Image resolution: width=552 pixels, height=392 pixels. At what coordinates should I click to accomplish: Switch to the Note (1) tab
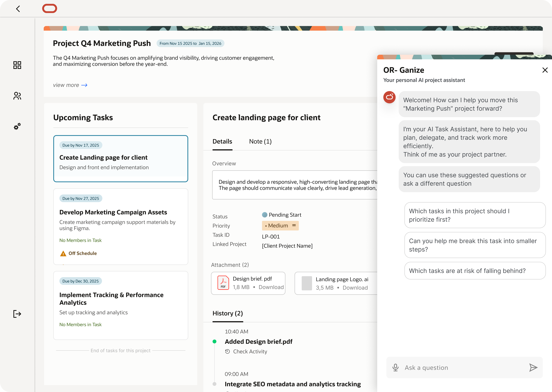coord(260,141)
